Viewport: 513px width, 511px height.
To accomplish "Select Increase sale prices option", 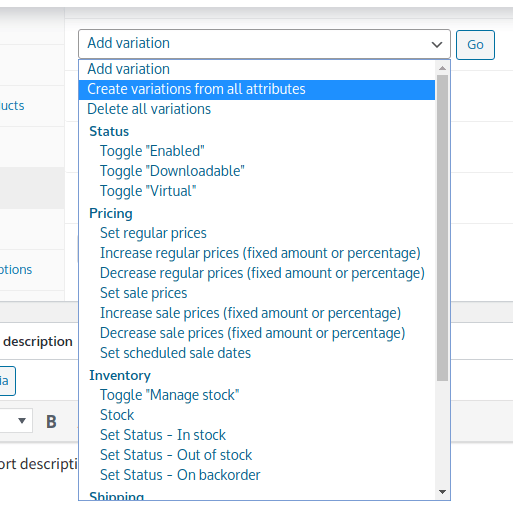I will (257, 313).
